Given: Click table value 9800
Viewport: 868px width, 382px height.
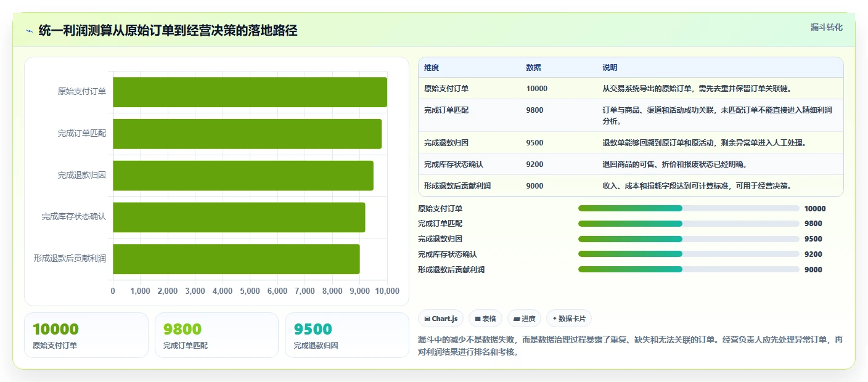Looking at the screenshot, I should [535, 110].
